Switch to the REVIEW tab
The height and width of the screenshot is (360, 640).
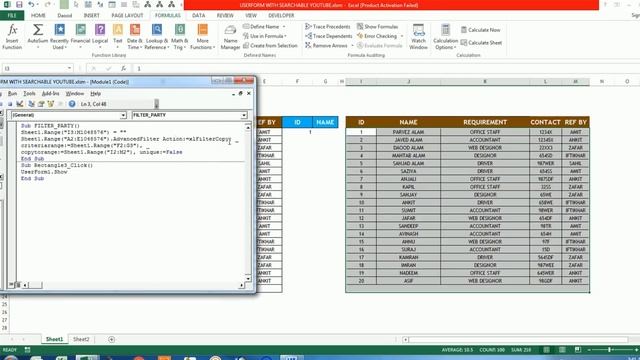[225, 16]
